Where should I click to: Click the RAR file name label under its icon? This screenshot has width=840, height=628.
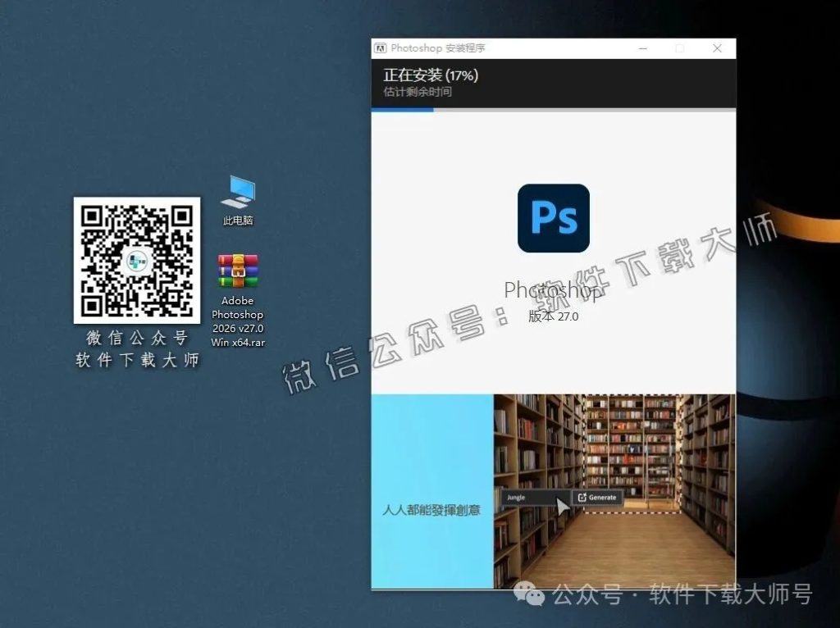[x=236, y=321]
